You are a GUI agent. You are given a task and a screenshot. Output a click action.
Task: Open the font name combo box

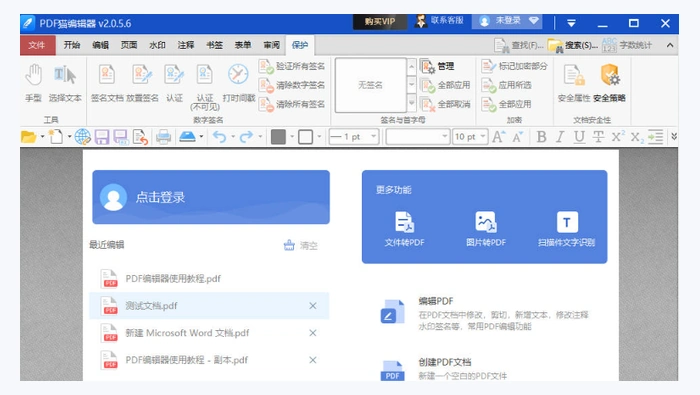click(x=417, y=137)
